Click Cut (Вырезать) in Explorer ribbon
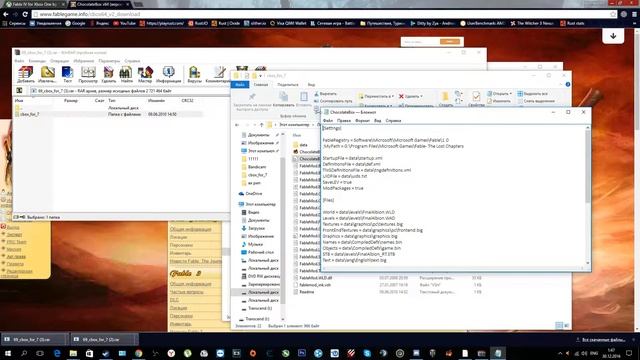Viewport: 640px width, 360px height. tap(325, 93)
